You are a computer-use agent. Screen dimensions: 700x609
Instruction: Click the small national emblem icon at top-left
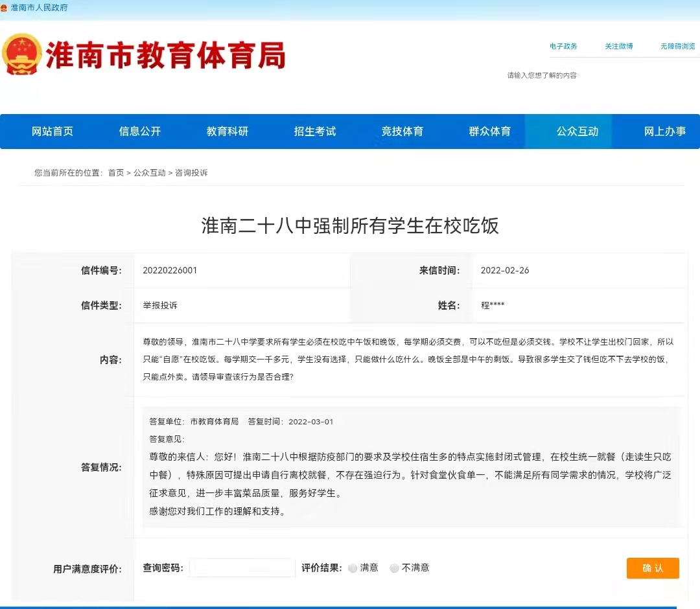[x=5, y=8]
